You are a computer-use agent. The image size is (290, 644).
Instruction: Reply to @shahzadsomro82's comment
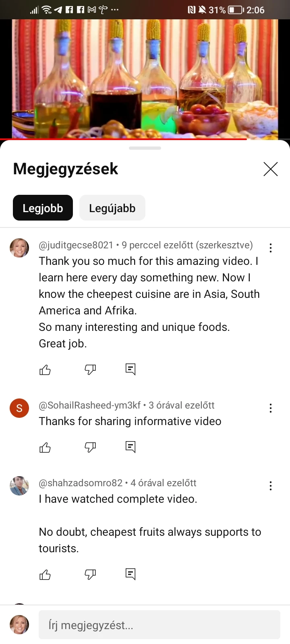coord(130,574)
